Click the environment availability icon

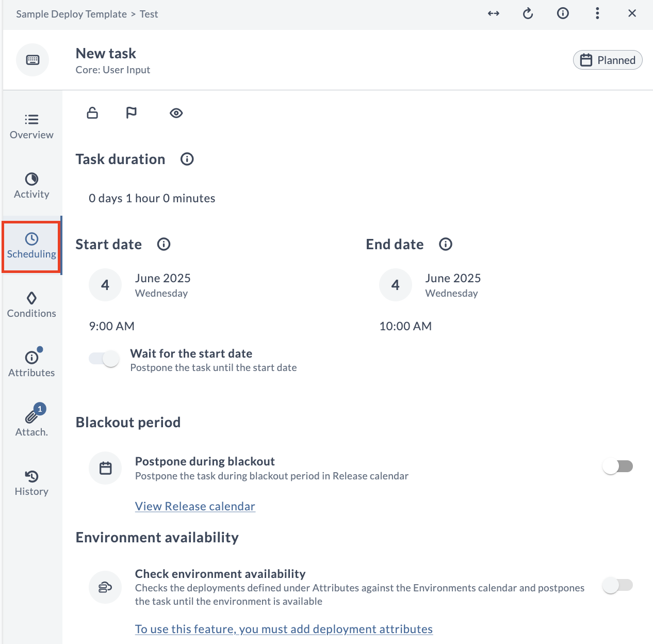click(x=105, y=587)
